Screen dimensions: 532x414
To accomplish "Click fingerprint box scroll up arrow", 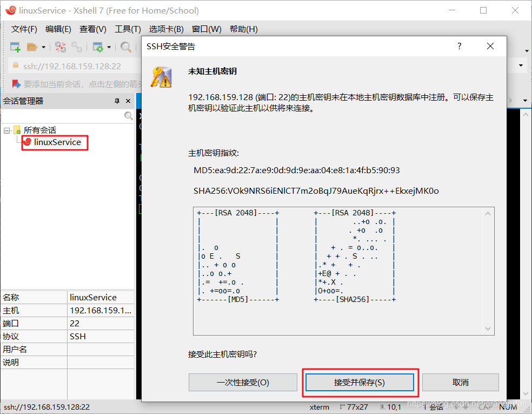I will pos(488,214).
